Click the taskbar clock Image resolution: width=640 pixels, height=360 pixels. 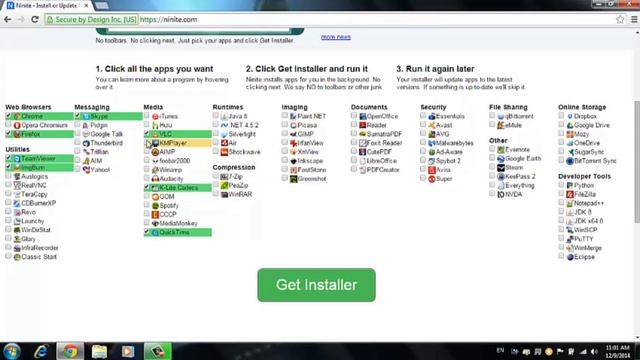(618, 351)
